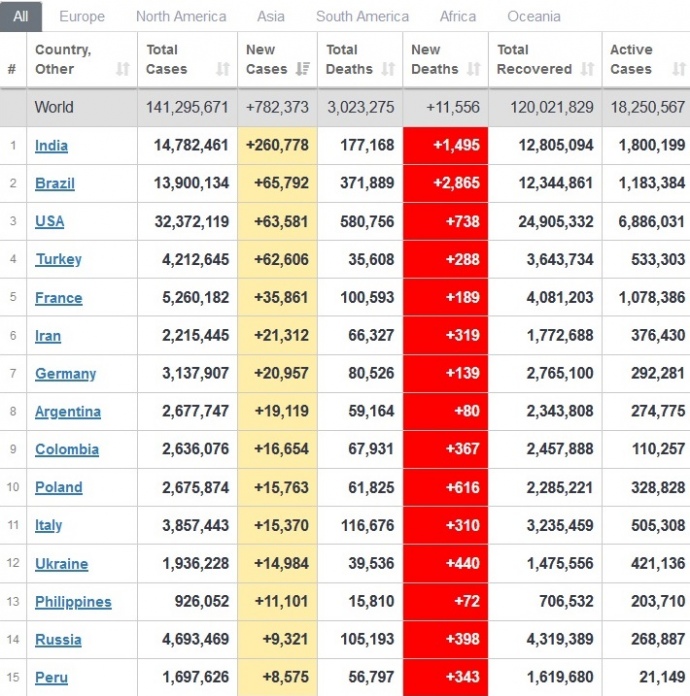Image resolution: width=690 pixels, height=696 pixels.
Task: Select the All continents tab
Action: coord(21,16)
